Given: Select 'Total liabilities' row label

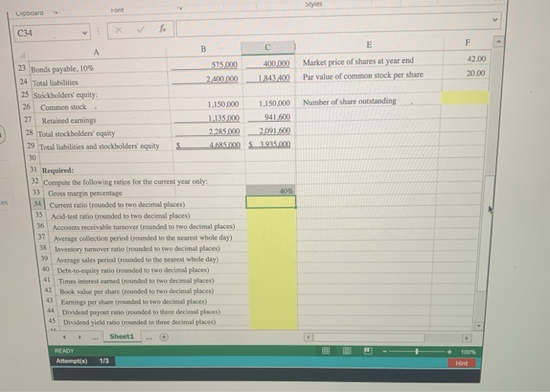Looking at the screenshot, I should coord(55,82).
